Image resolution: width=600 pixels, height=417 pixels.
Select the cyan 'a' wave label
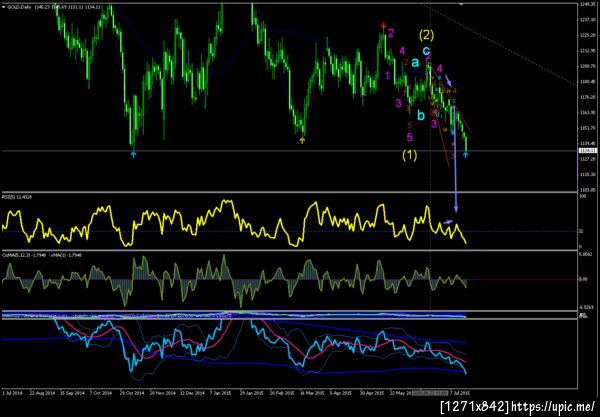pyautogui.click(x=415, y=62)
